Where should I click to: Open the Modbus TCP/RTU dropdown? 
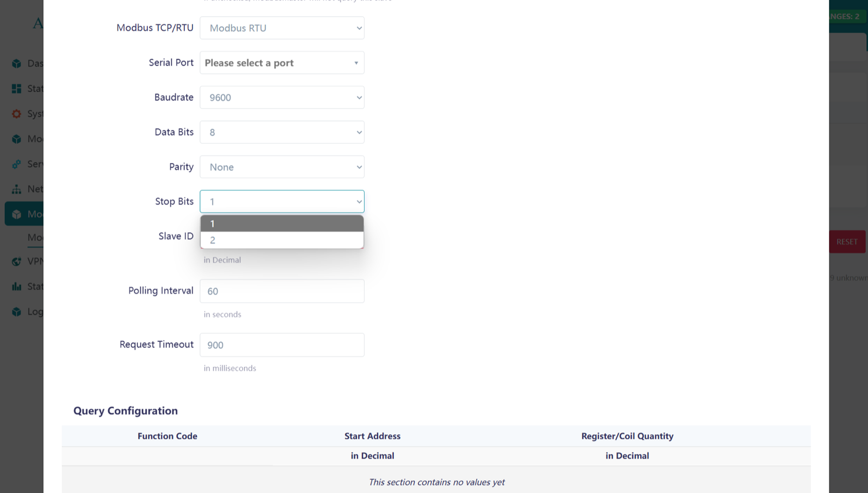coord(282,28)
